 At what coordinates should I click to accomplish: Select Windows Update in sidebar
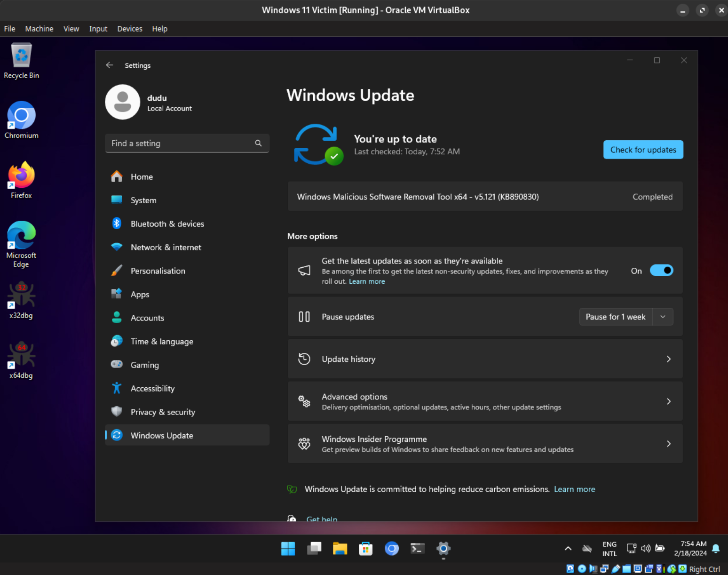click(x=187, y=435)
